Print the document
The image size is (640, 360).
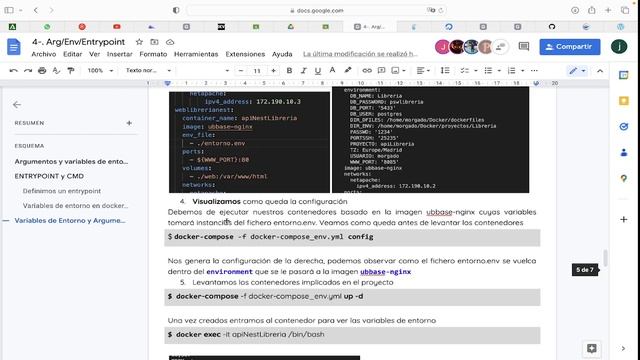[x=42, y=71]
